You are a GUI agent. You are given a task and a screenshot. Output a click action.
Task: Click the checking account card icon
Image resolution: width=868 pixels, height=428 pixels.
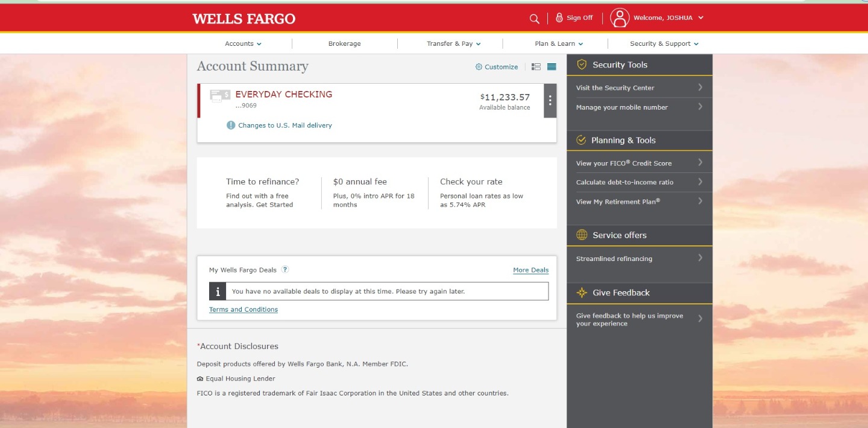(220, 95)
